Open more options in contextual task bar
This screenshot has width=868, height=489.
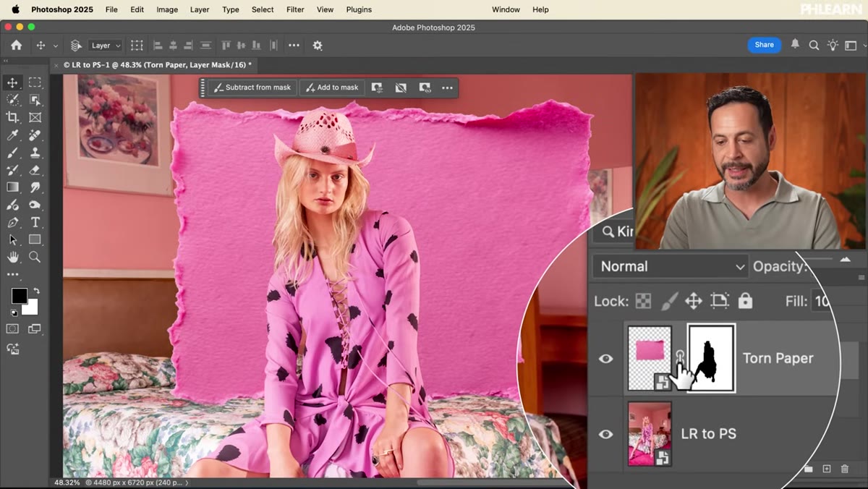click(x=448, y=88)
